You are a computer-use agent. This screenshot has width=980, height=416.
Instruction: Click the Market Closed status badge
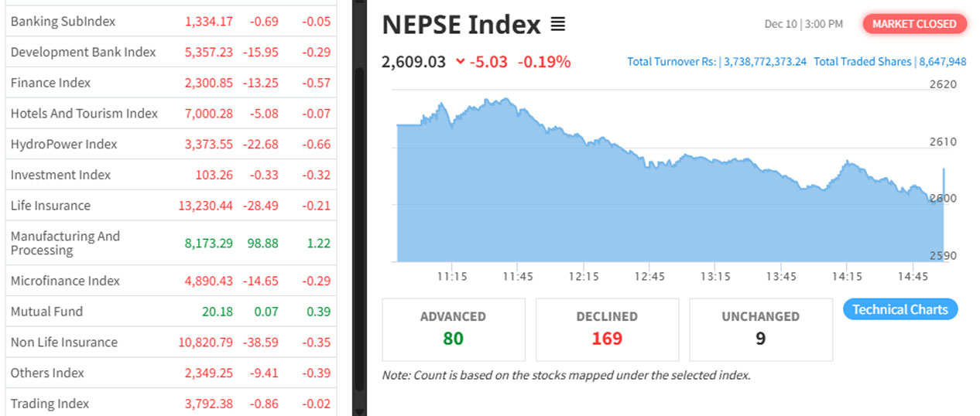tap(914, 24)
